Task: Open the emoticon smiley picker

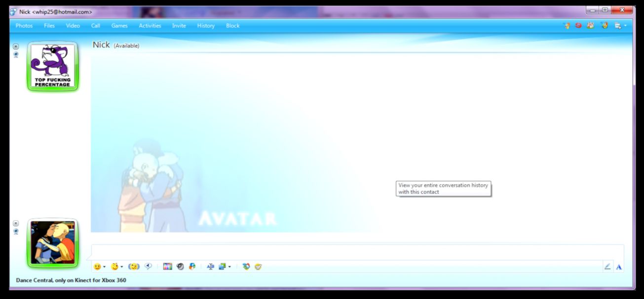Action: point(97,266)
